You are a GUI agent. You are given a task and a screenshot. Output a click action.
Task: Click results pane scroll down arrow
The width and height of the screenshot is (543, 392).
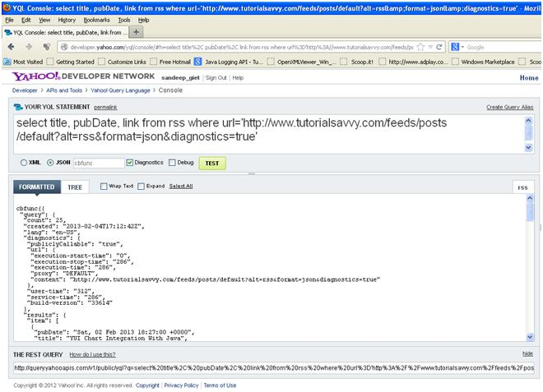point(530,337)
